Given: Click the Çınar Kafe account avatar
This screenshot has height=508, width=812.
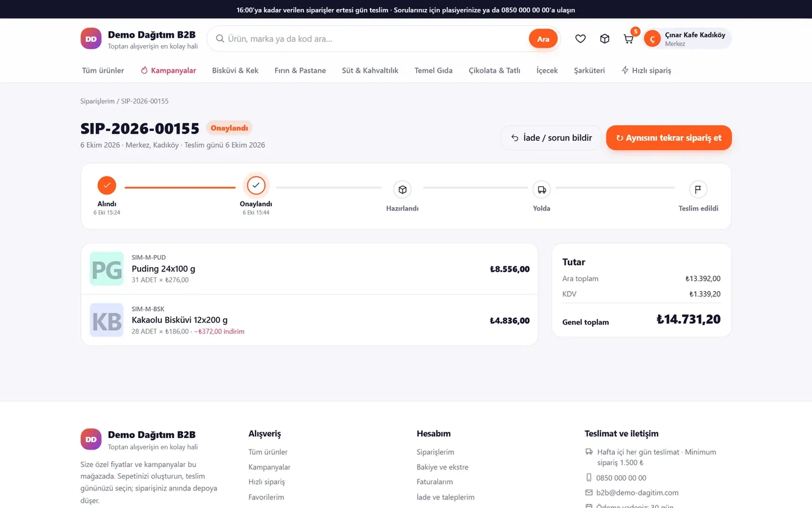Looking at the screenshot, I should click(x=652, y=39).
